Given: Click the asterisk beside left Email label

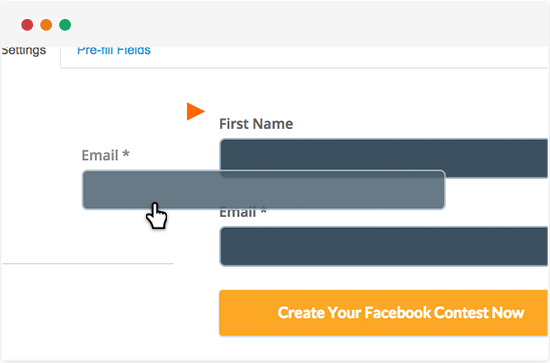Looking at the screenshot, I should coord(126,154).
